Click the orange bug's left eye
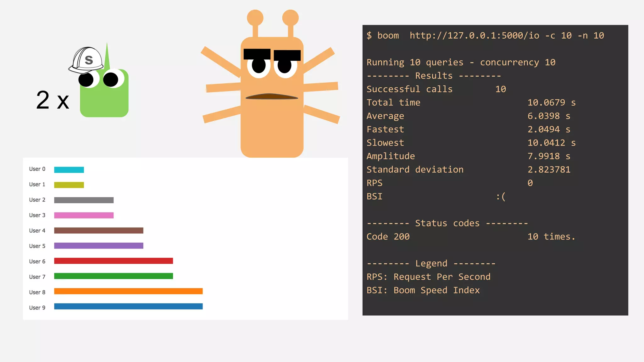This screenshot has height=362, width=644. (258, 66)
